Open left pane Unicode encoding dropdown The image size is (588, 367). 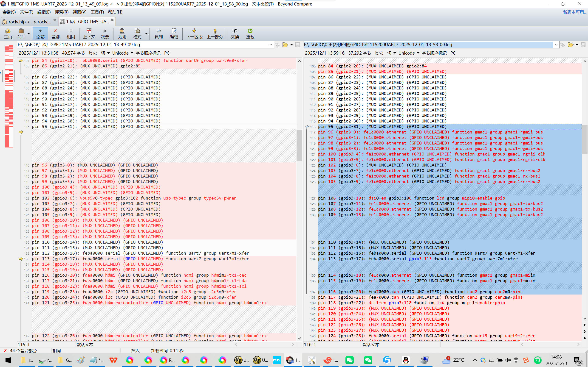(x=123, y=53)
